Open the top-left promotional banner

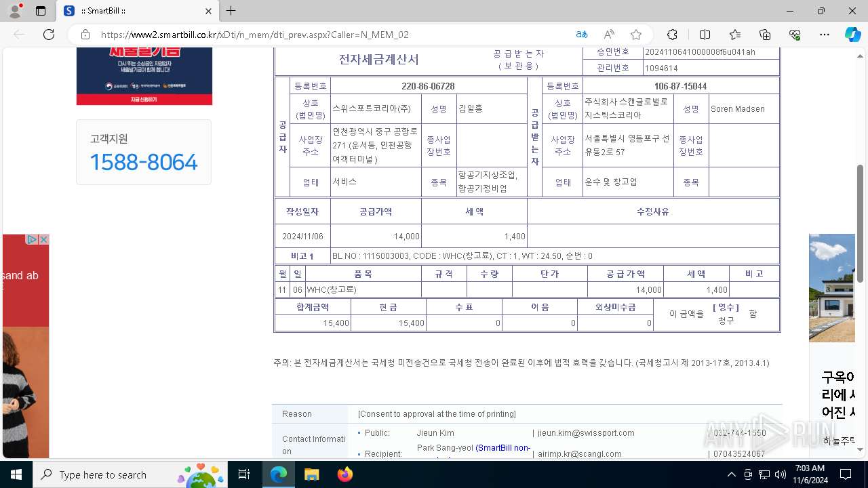click(x=144, y=76)
